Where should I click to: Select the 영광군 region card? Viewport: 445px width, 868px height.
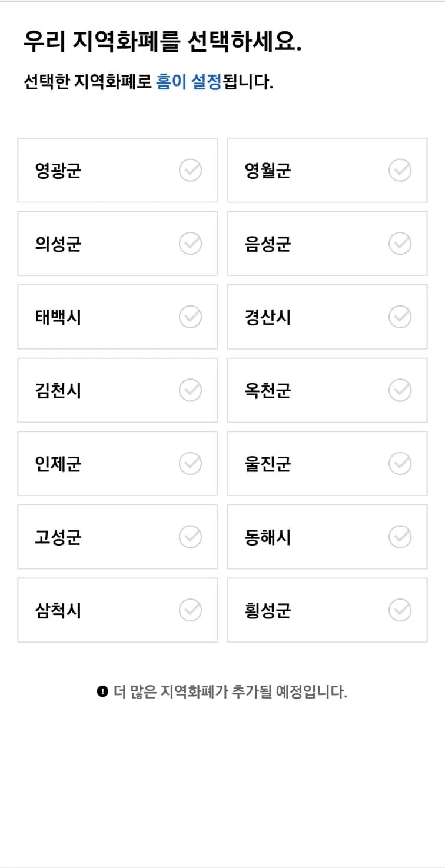click(x=117, y=169)
